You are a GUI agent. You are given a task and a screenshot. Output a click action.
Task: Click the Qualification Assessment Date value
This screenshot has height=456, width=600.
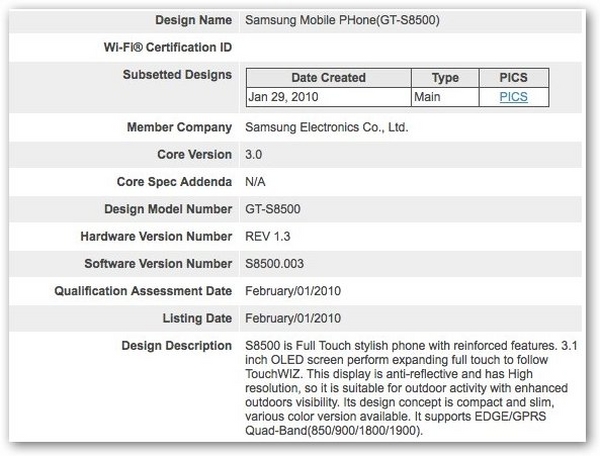pos(296,291)
